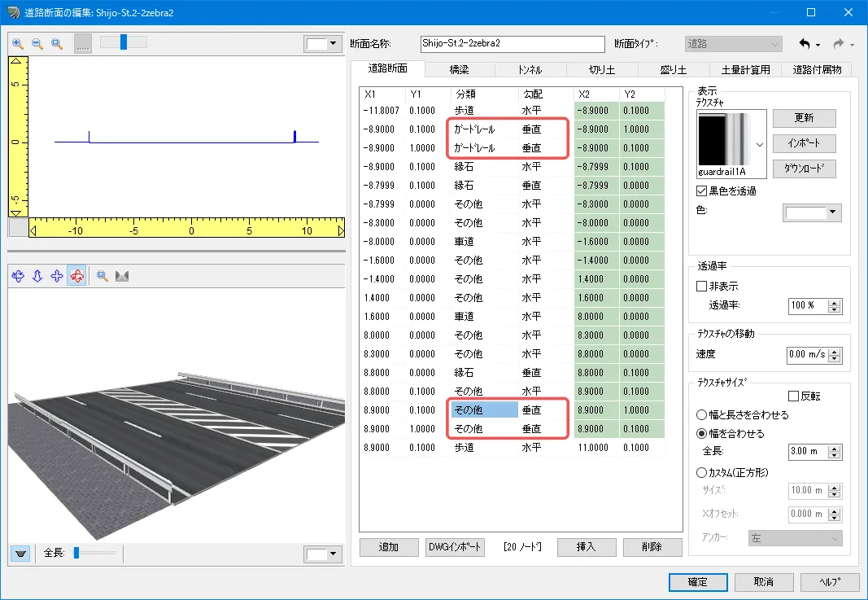The width and height of the screenshot is (868, 600).
Task: Click the 断面名称 text field
Action: (513, 44)
